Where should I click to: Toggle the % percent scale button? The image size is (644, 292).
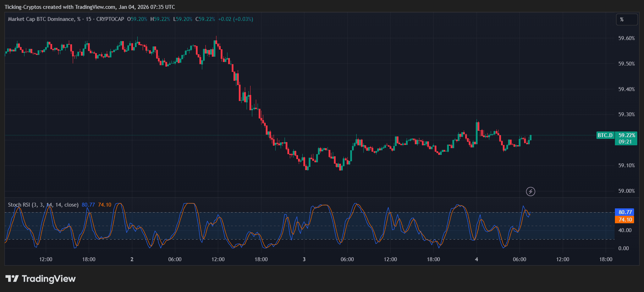[626, 19]
